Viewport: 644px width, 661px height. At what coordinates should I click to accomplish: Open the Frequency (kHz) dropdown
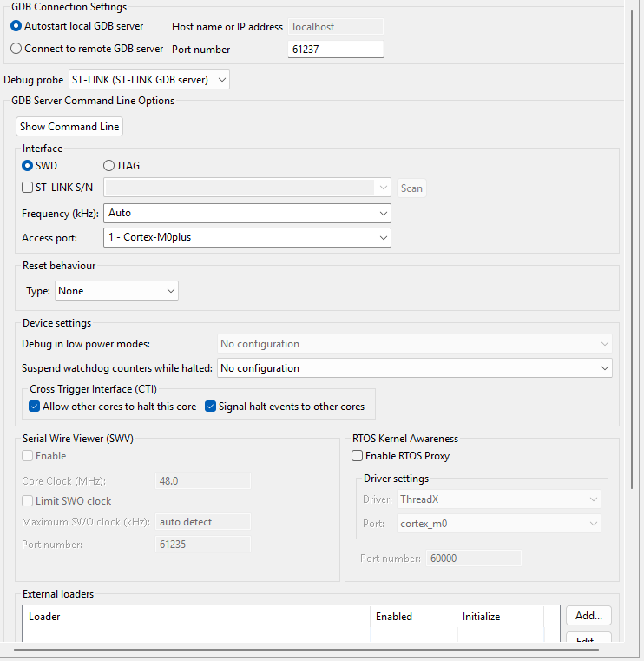247,213
